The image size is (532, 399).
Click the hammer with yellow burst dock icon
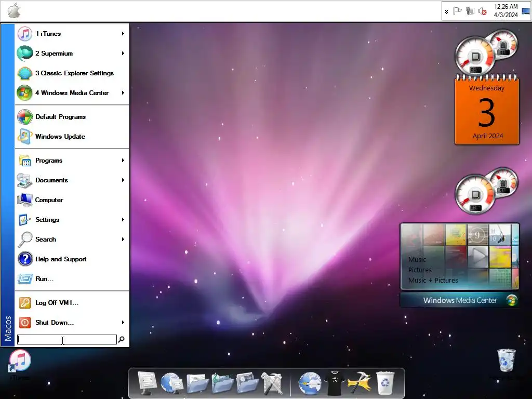360,383
